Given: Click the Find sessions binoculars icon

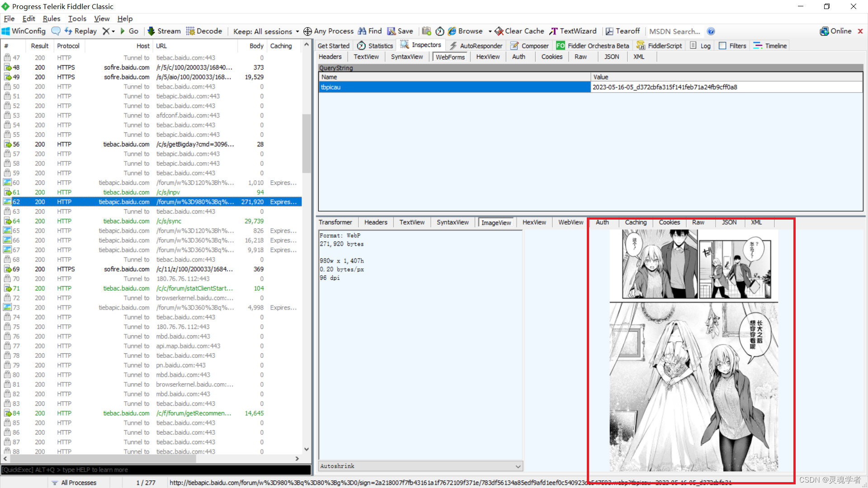Looking at the screenshot, I should (x=362, y=31).
